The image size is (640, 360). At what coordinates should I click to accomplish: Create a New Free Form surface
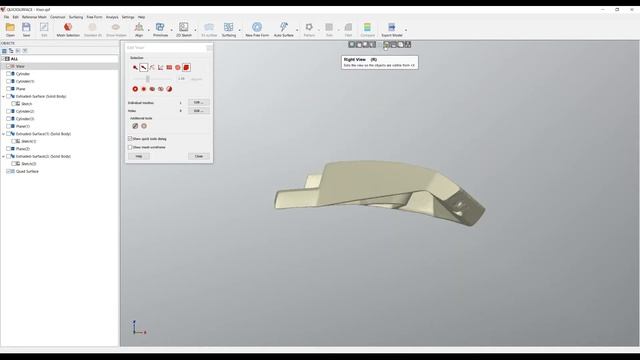point(257,27)
